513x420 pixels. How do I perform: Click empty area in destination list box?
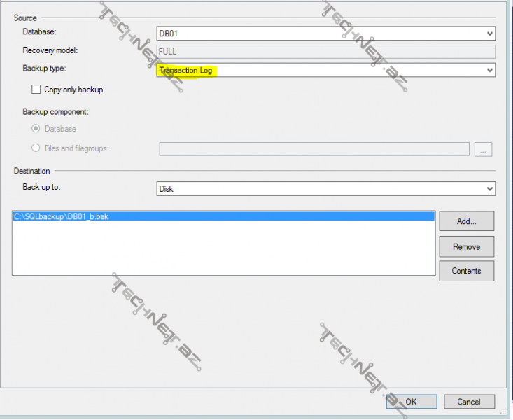click(224, 252)
